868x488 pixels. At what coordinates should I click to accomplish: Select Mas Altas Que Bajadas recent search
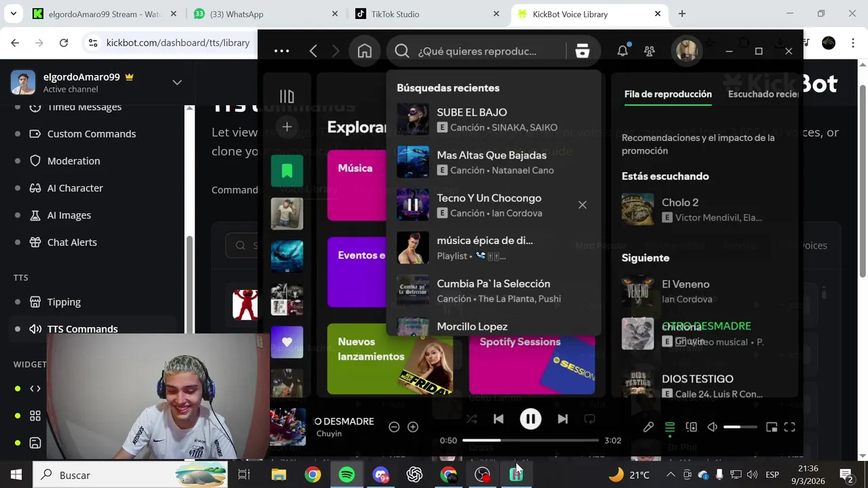(x=494, y=162)
